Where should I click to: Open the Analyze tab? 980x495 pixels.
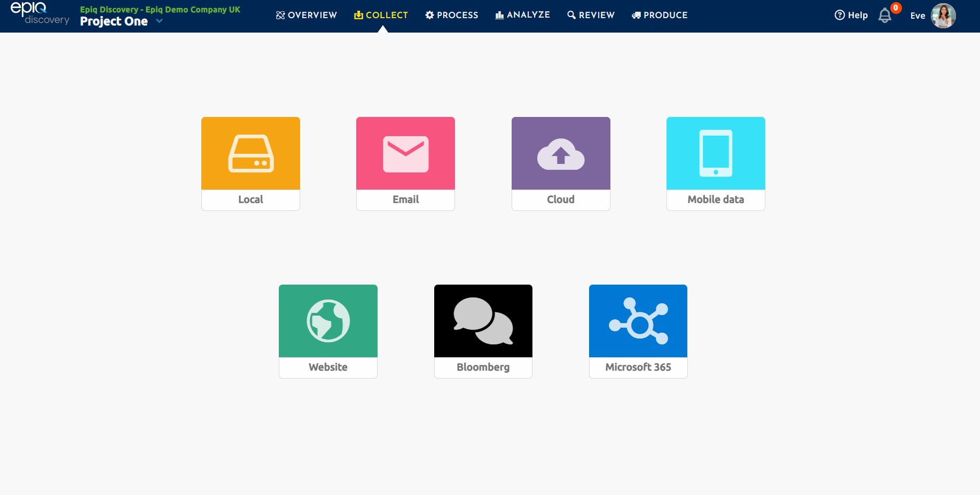point(523,15)
